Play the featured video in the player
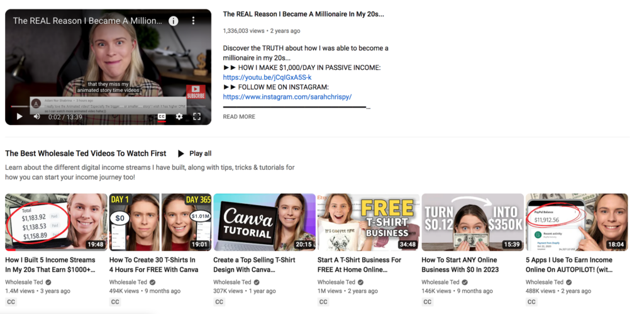The height and width of the screenshot is (314, 644). (19, 116)
